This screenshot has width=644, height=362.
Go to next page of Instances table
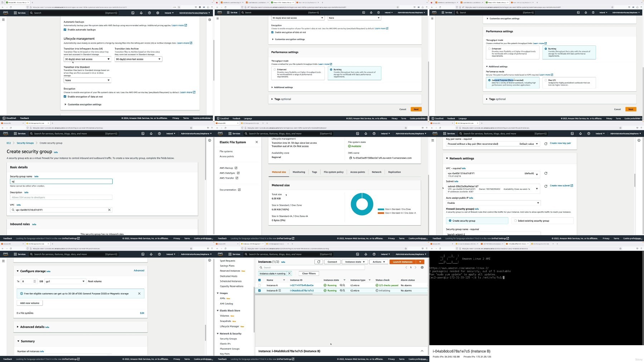click(x=415, y=267)
